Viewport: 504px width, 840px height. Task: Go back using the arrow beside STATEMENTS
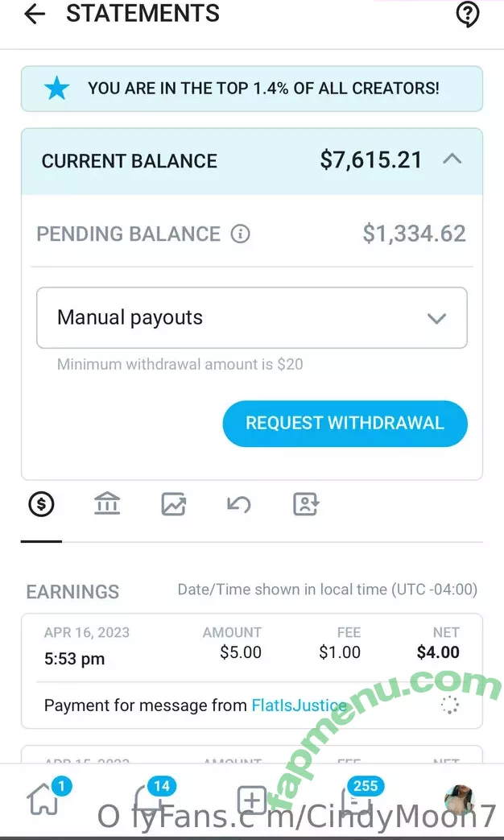click(x=35, y=14)
